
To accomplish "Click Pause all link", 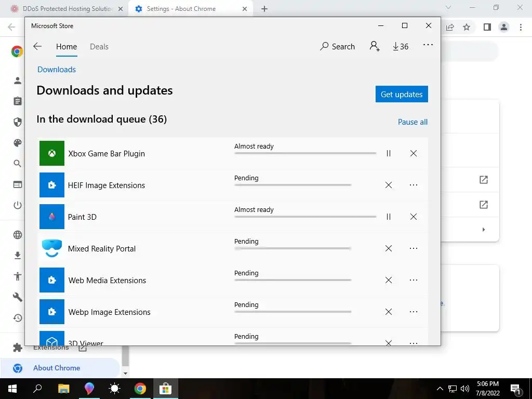I will [x=413, y=122].
